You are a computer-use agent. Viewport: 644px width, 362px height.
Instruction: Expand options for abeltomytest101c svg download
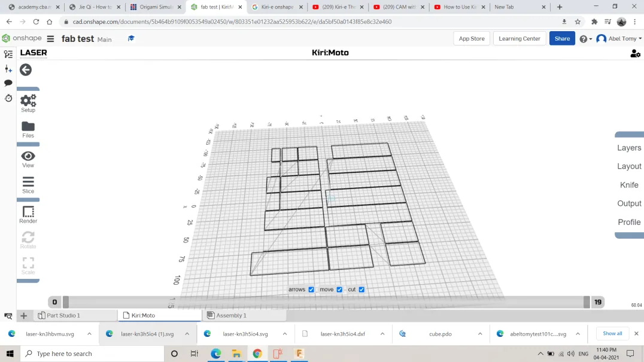coord(578,334)
